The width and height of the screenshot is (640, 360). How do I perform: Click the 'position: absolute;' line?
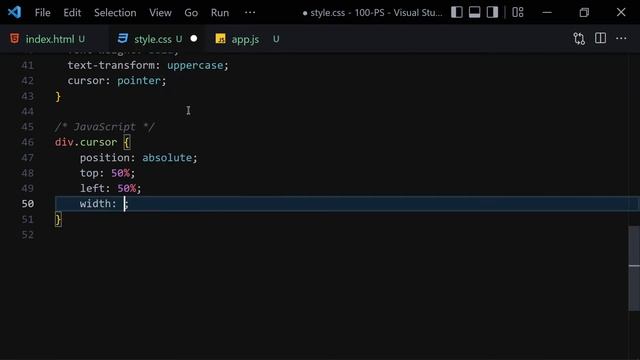click(x=138, y=158)
